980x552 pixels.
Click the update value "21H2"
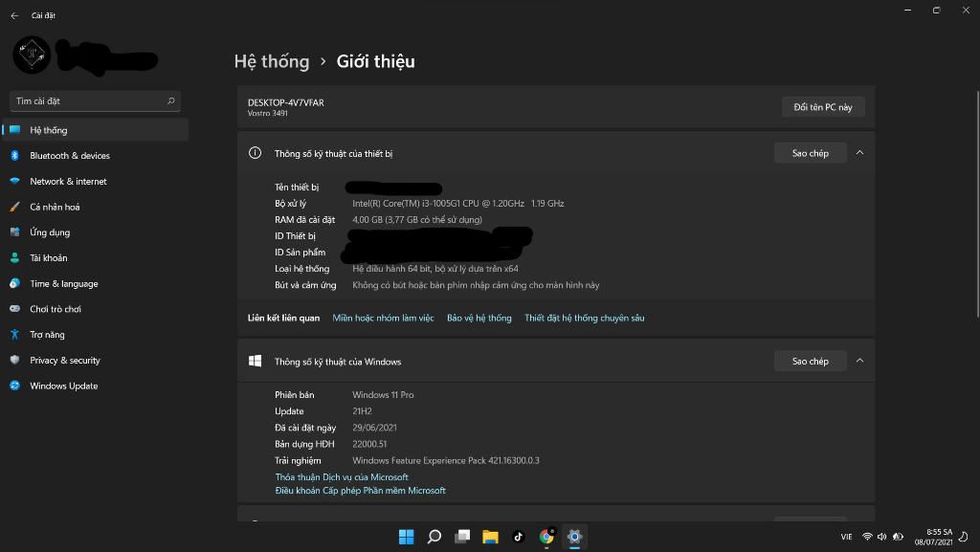362,411
